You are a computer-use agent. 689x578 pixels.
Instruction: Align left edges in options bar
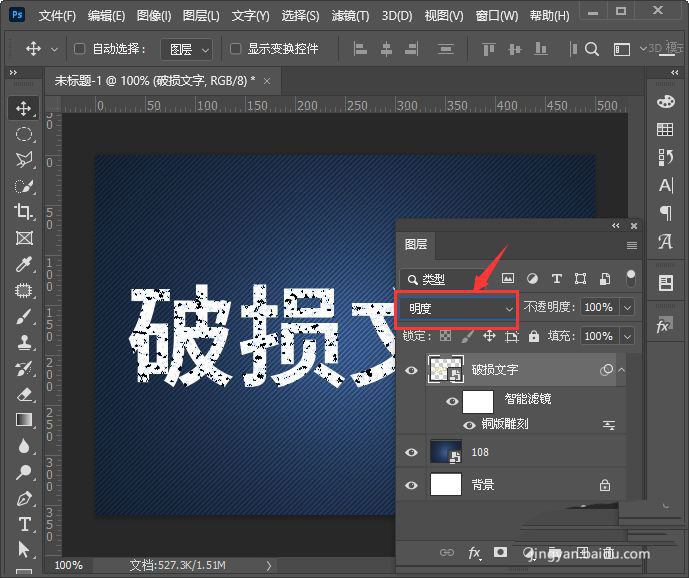click(360, 49)
